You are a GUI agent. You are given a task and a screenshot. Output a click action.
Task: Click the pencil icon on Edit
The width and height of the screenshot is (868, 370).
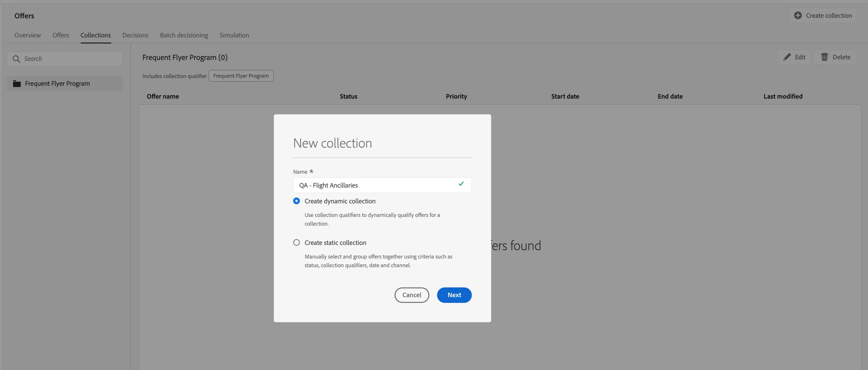pyautogui.click(x=787, y=57)
